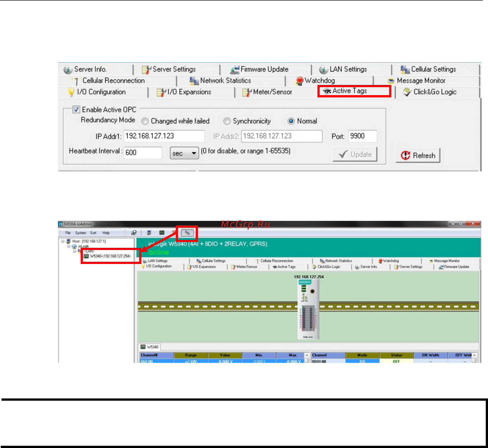Click the Mode column header in DO table
Viewport: 488px width, 448px height.
362,355
